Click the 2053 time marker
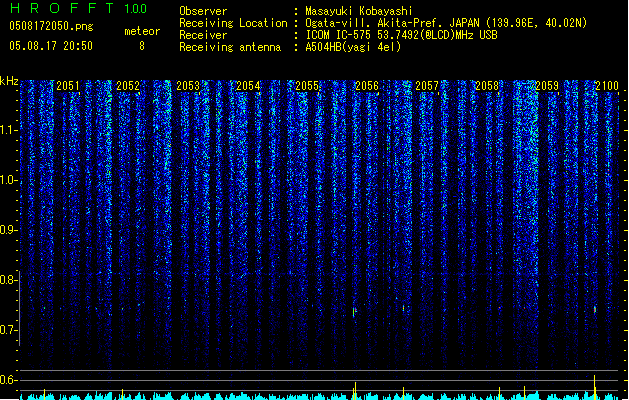This screenshot has width=629, height=400. click(188, 86)
